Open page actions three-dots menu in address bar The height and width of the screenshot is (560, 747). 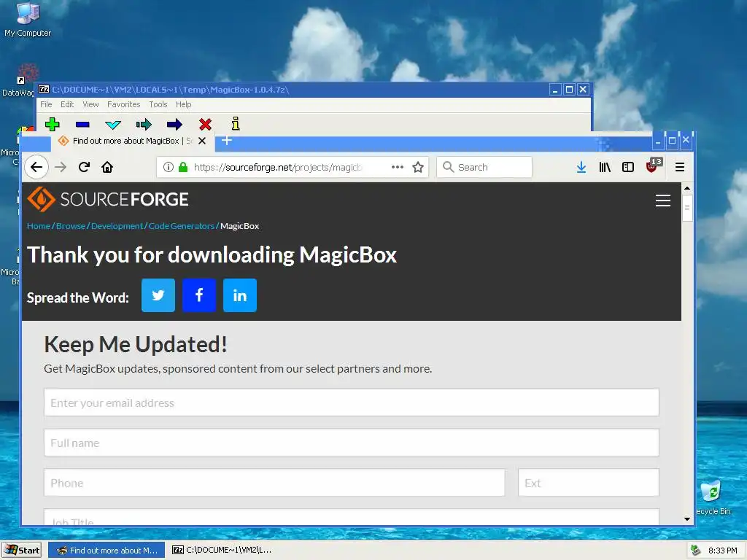(x=398, y=167)
